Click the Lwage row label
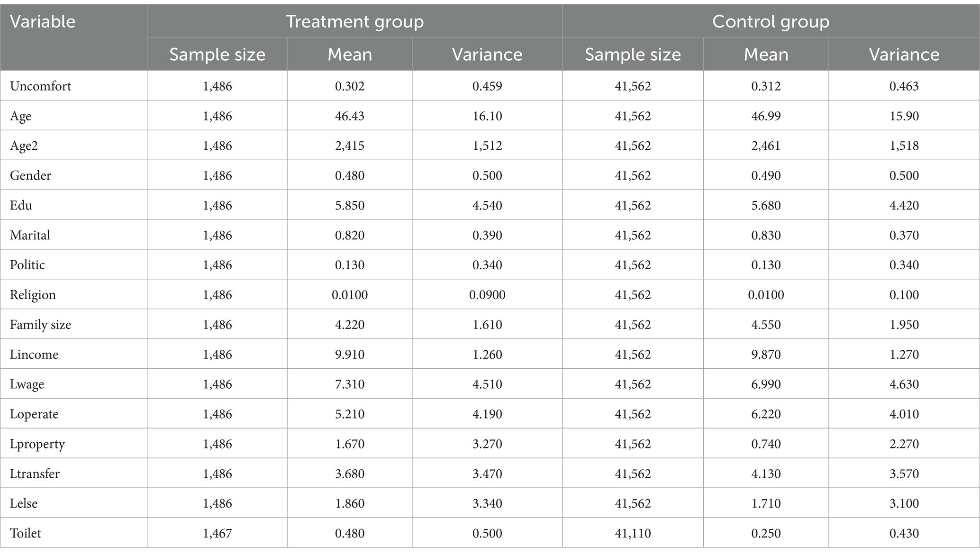 pos(27,384)
